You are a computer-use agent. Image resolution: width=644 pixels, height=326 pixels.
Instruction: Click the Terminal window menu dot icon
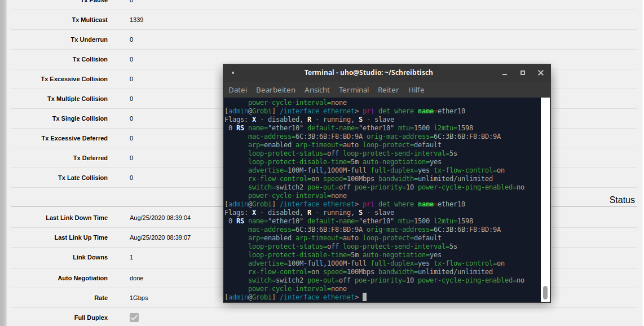pos(233,73)
